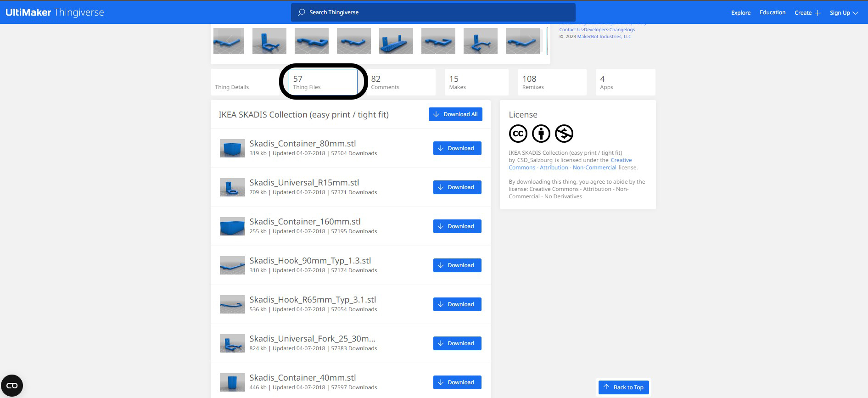
Task: Follow the Developers footer link
Action: coord(596,30)
